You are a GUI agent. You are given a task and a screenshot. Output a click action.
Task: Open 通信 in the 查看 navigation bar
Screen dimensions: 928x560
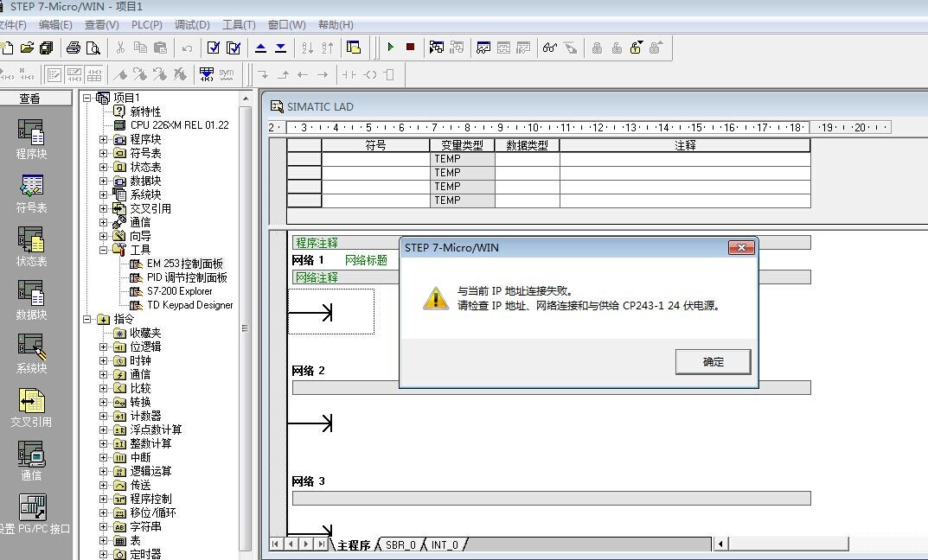point(31,461)
